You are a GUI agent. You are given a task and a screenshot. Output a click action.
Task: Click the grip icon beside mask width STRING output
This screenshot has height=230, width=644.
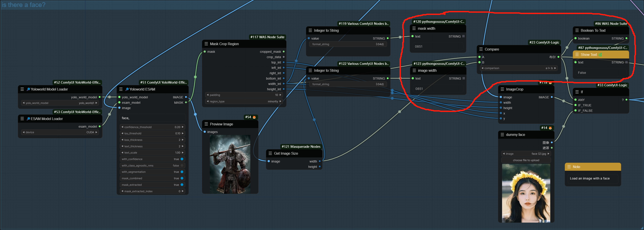click(x=464, y=36)
